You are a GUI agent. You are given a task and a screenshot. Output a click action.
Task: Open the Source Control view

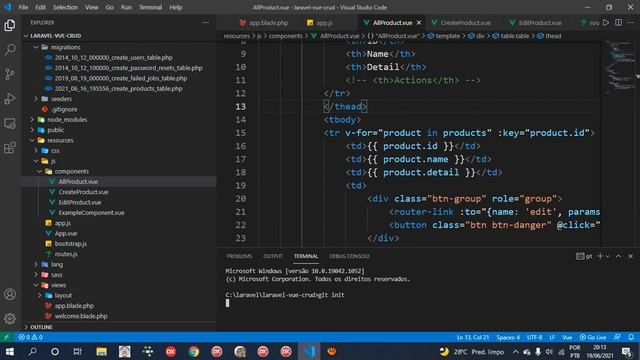click(9, 74)
